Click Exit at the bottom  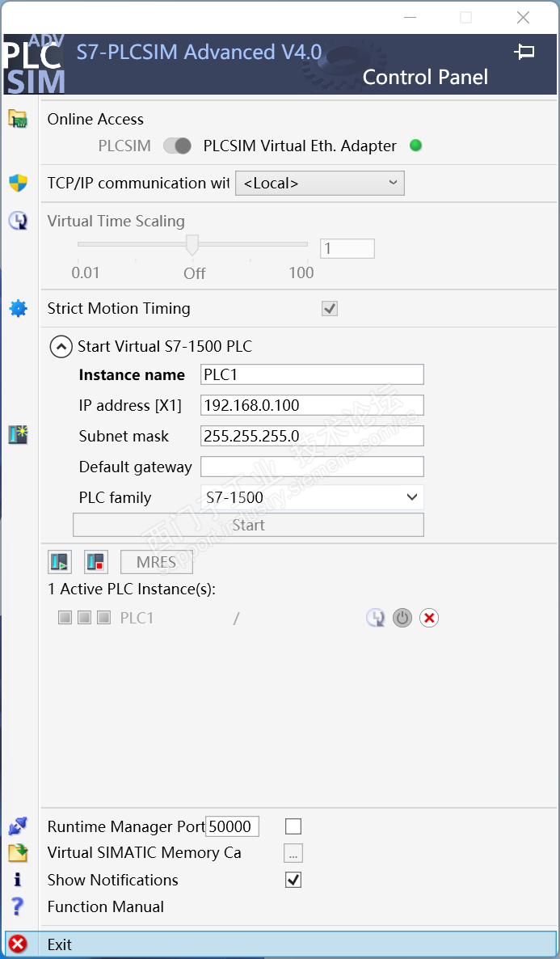[x=280, y=944]
